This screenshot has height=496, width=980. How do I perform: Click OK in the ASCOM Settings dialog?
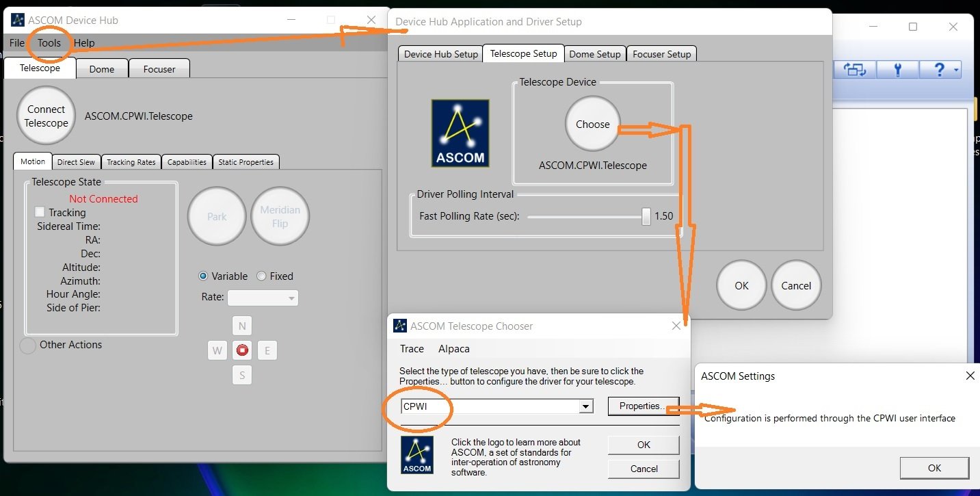934,468
